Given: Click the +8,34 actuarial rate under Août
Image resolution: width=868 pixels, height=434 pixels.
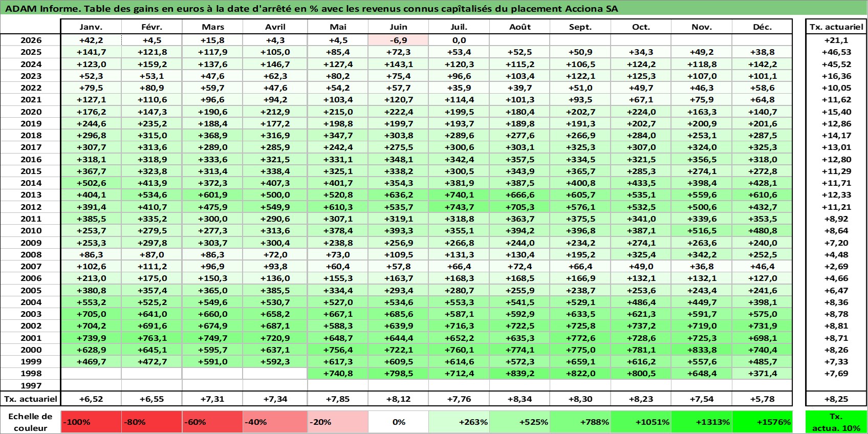Looking at the screenshot, I should [519, 399].
